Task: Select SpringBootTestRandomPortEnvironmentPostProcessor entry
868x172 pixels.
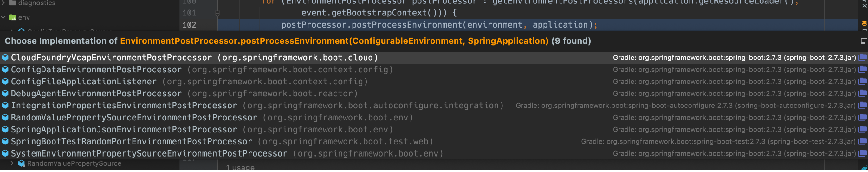Action: coord(434,142)
